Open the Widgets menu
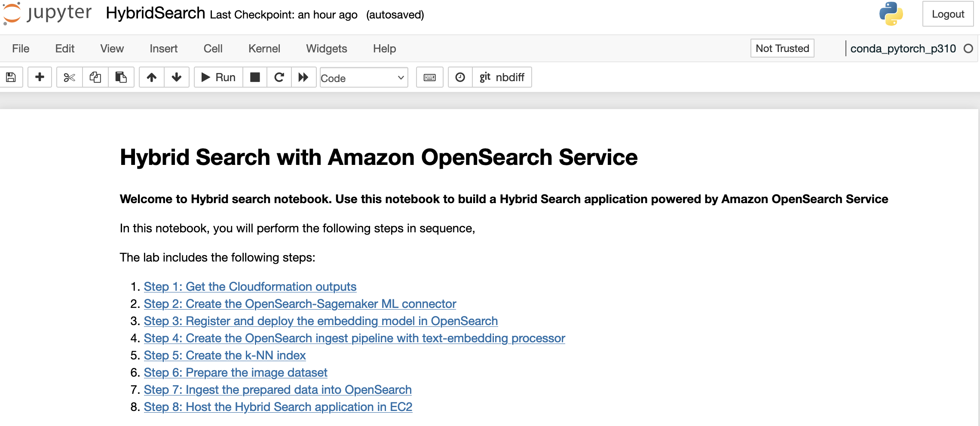Viewport: 980px width, 426px height. 326,49
